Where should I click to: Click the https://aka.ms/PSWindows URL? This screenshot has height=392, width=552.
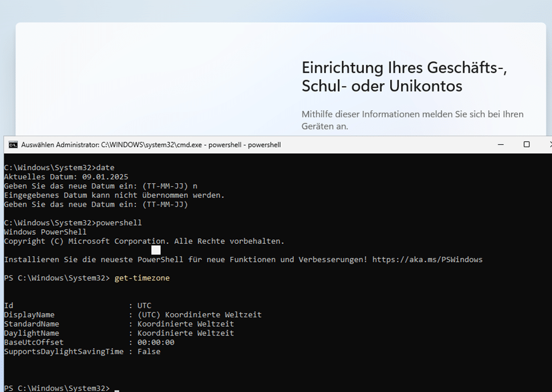[427, 260]
